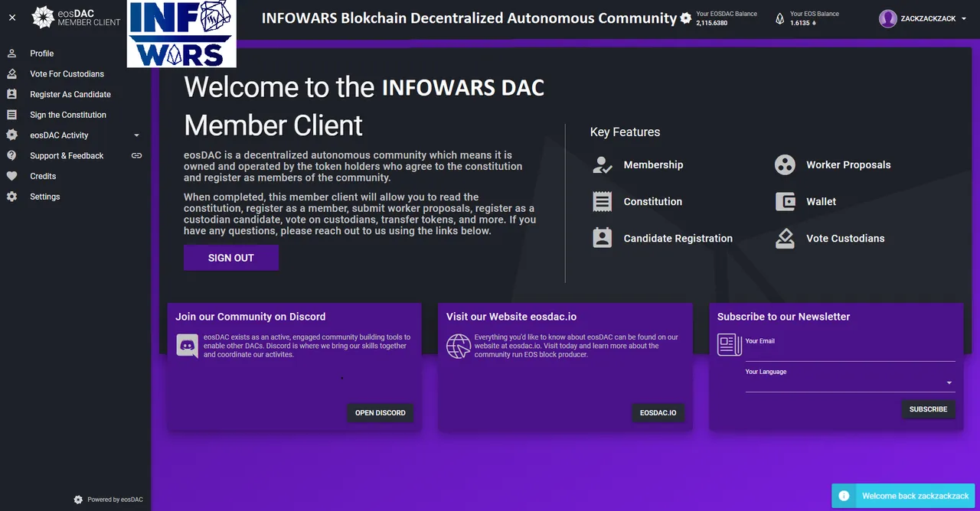Expand the eosDAC Activity submenu arrow

coord(136,135)
